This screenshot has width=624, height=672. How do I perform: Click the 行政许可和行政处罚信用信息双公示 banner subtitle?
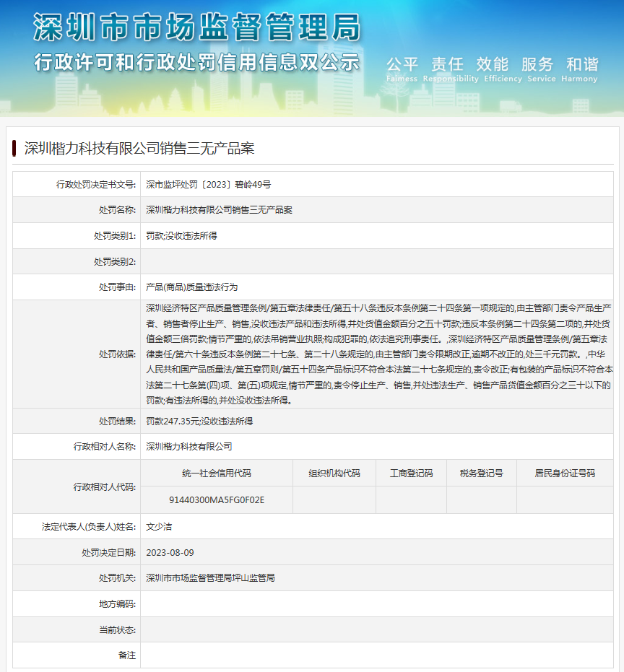197,63
